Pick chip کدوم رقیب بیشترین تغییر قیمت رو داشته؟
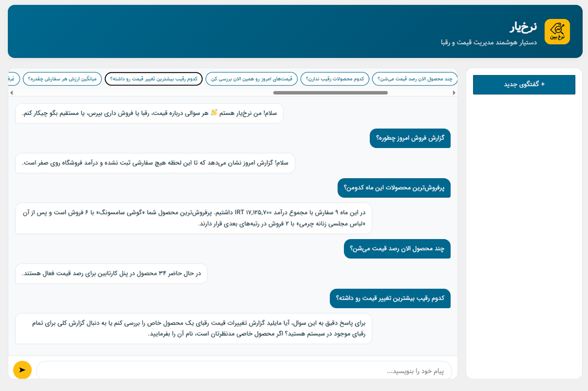 154,79
